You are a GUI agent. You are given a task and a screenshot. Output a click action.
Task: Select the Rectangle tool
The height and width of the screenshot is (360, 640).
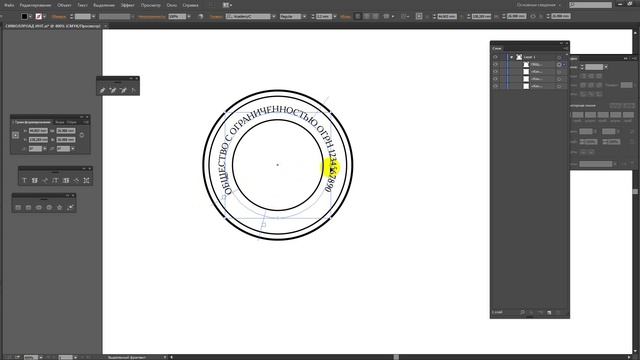[18, 207]
